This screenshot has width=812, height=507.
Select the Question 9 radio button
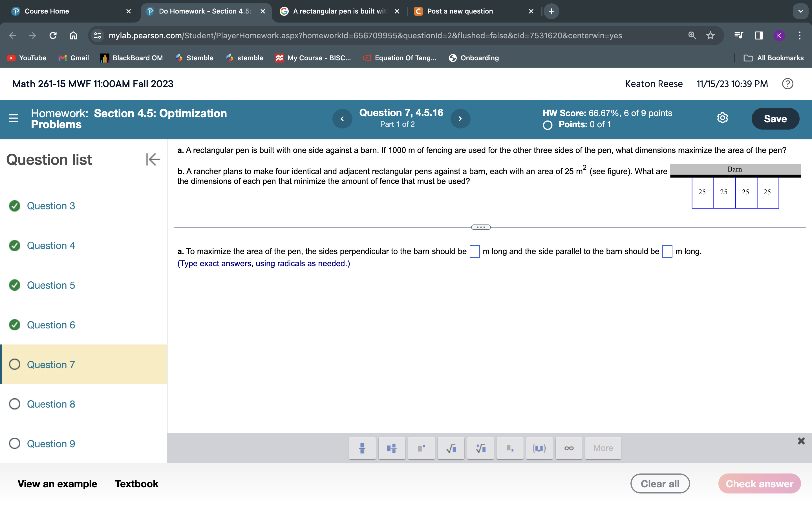click(14, 444)
